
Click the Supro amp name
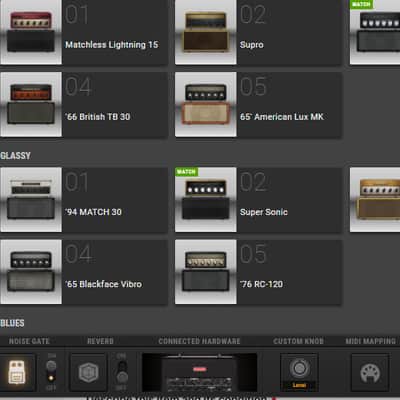pyautogui.click(x=252, y=45)
